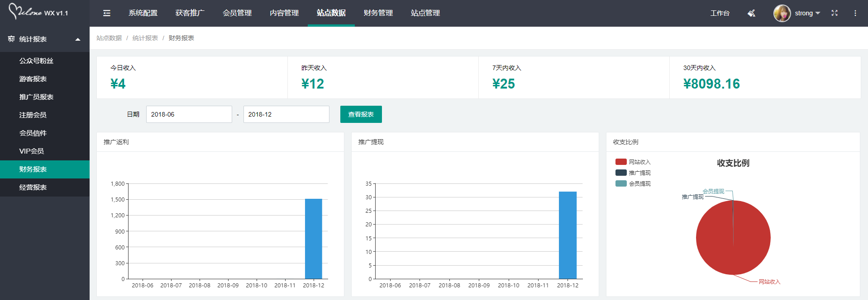
Task: Toggle 网站收入 legend item in pie chart
Action: pos(633,162)
